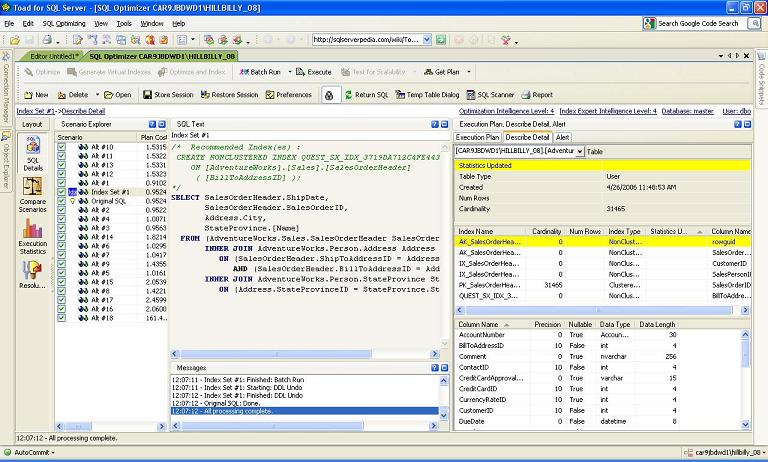
Task: Open the Batch Run dropdown arrow
Action: point(289,72)
